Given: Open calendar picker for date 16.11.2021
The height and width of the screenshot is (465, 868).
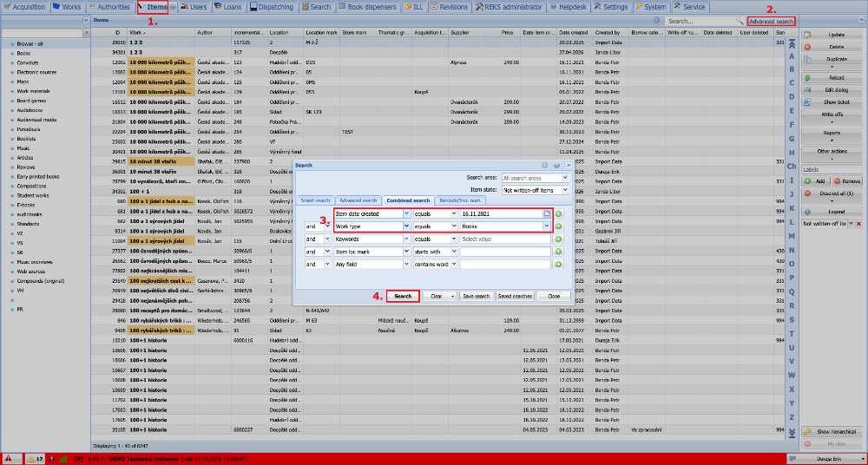Looking at the screenshot, I should point(547,213).
